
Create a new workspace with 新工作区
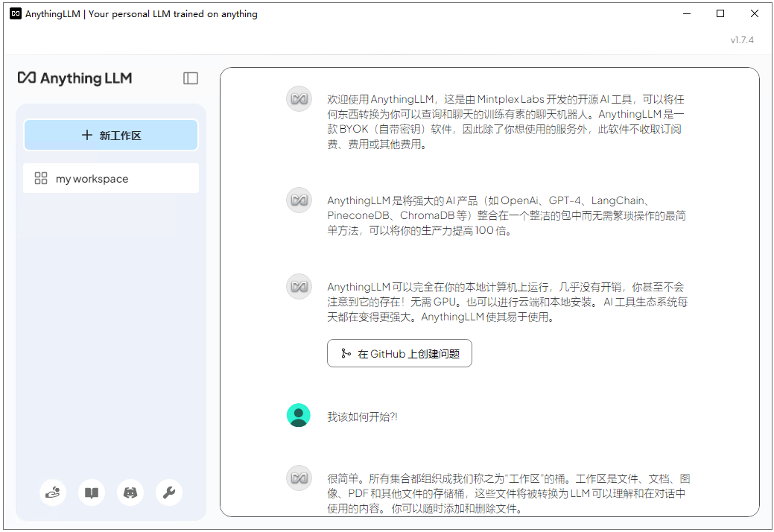pos(111,135)
